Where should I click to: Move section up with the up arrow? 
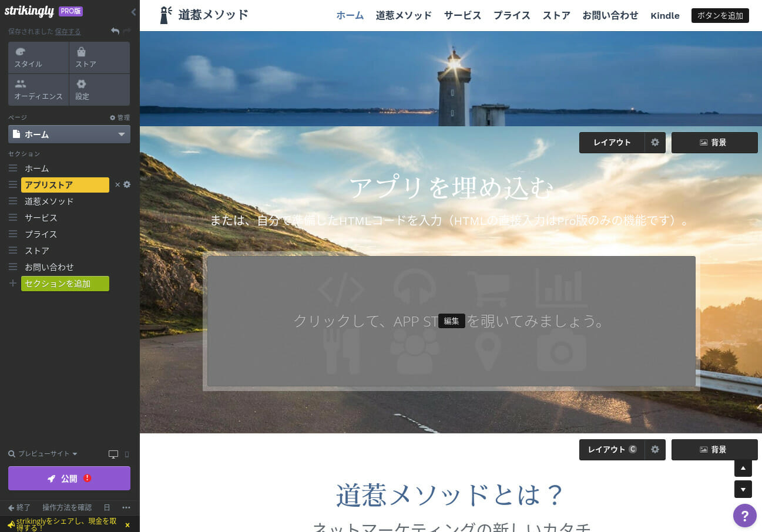click(743, 468)
